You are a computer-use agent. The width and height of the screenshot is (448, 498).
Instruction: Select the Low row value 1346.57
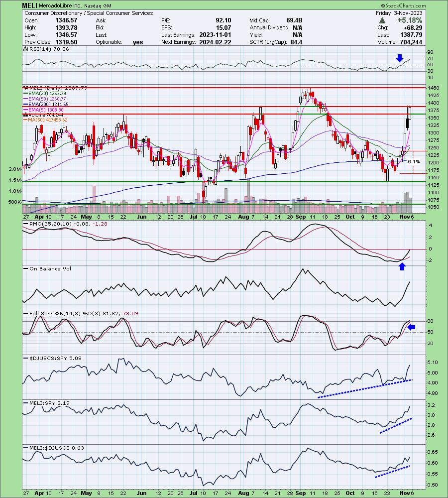tap(66, 35)
